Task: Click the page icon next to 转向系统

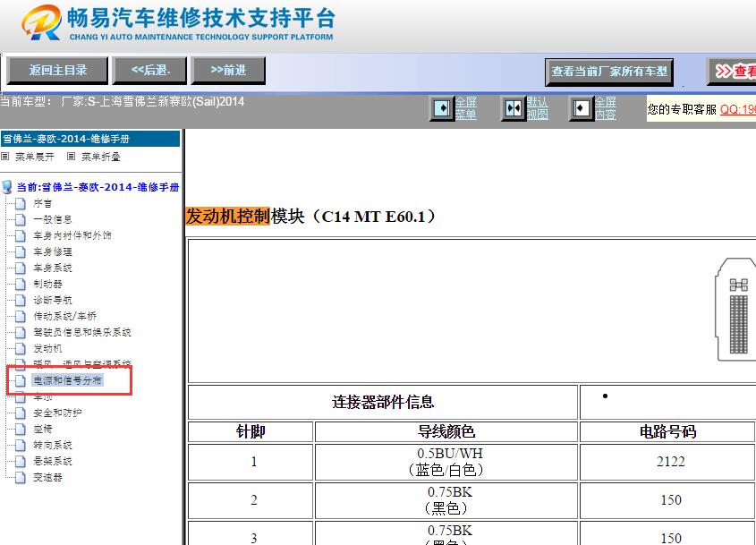Action: click(21, 445)
